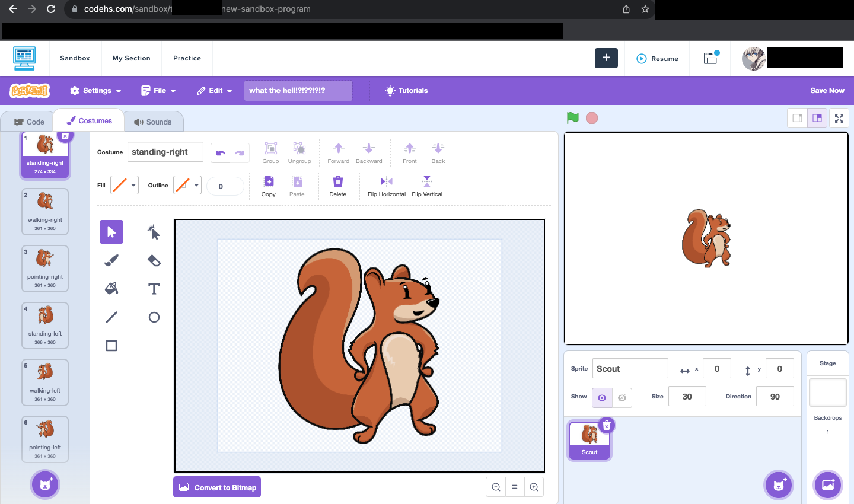854x504 pixels.
Task: Pick the Fill bucket tool
Action: pos(111,289)
